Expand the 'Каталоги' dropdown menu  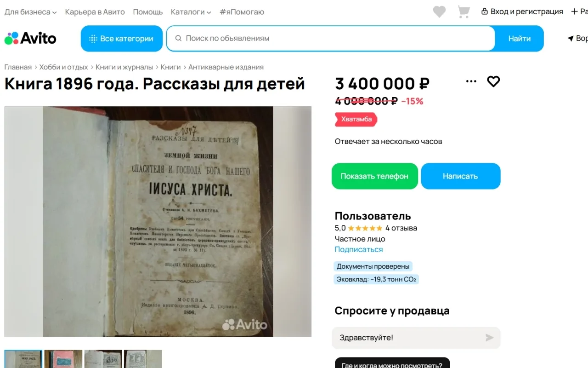[x=191, y=12]
